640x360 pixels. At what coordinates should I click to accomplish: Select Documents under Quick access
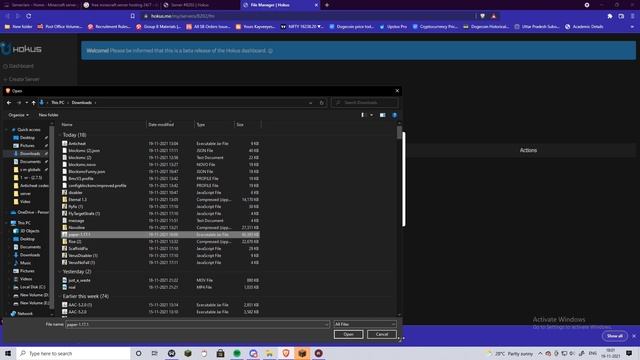pyautogui.click(x=30, y=162)
